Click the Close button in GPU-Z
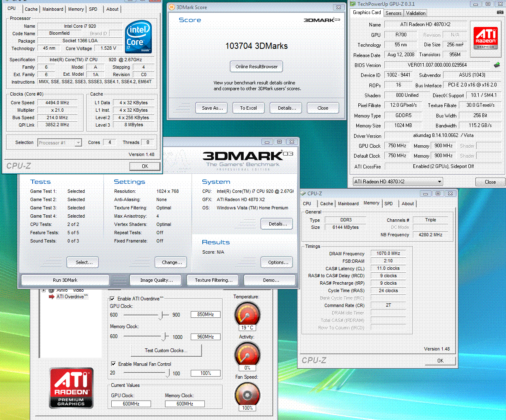The width and height of the screenshot is (506, 420). tap(490, 182)
